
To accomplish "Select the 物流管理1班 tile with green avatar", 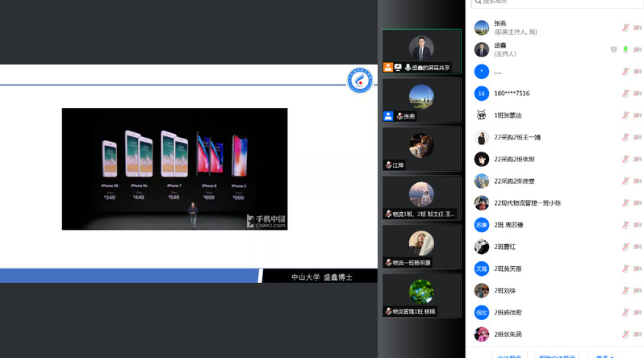I will click(x=422, y=296).
